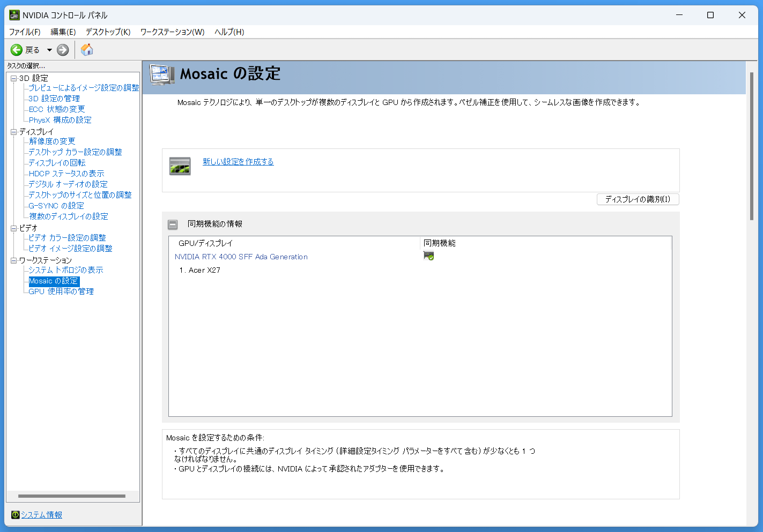Select ECC 状態の変更
Image resolution: width=763 pixels, height=532 pixels.
tap(57, 109)
